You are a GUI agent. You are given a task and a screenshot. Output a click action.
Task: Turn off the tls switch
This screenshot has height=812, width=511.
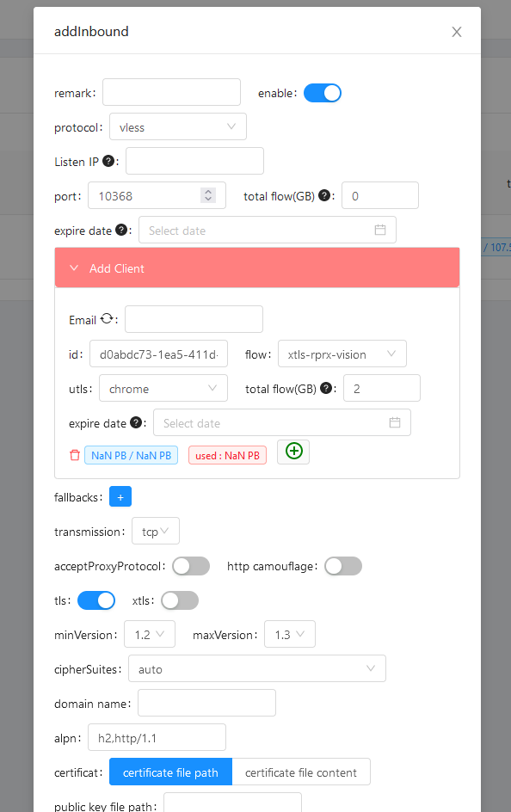point(96,600)
